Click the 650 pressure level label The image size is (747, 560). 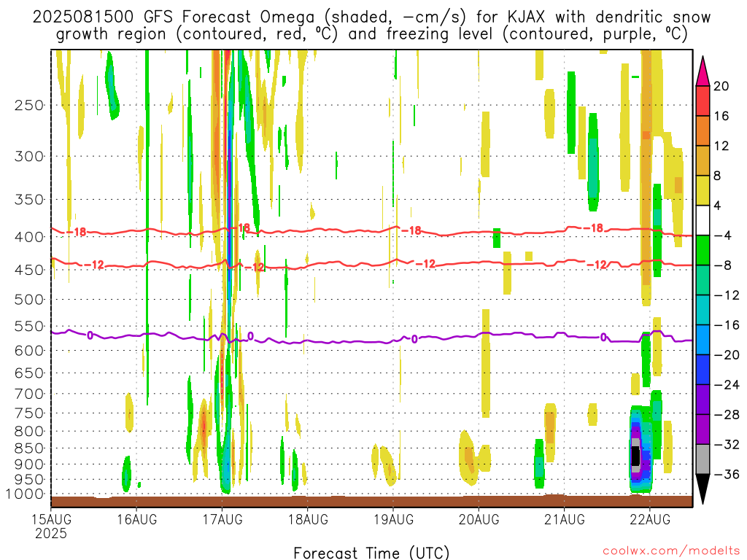tap(29, 373)
